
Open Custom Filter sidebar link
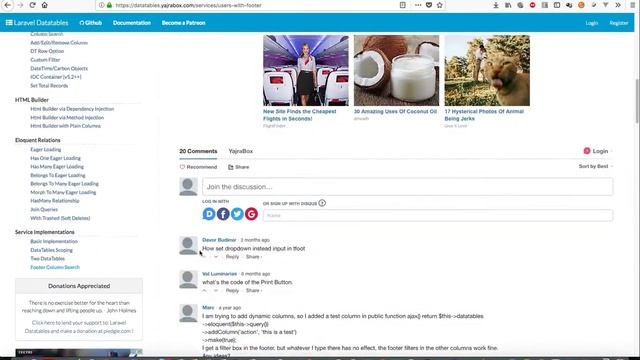coord(45,60)
